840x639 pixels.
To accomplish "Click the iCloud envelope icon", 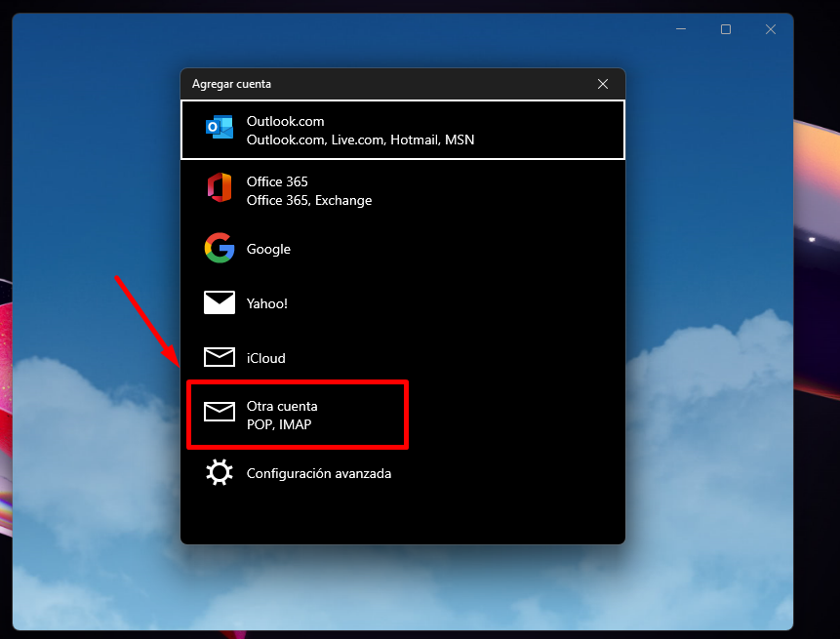I will 220,357.
